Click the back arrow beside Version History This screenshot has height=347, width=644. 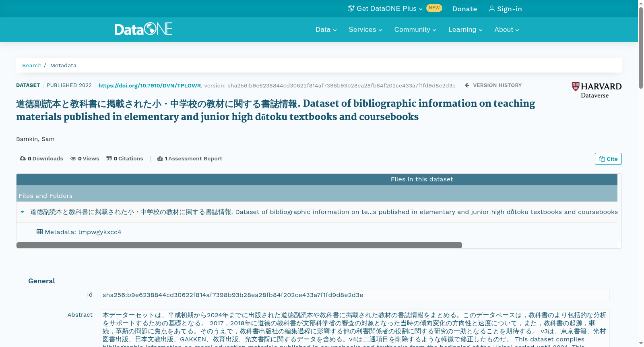click(467, 85)
